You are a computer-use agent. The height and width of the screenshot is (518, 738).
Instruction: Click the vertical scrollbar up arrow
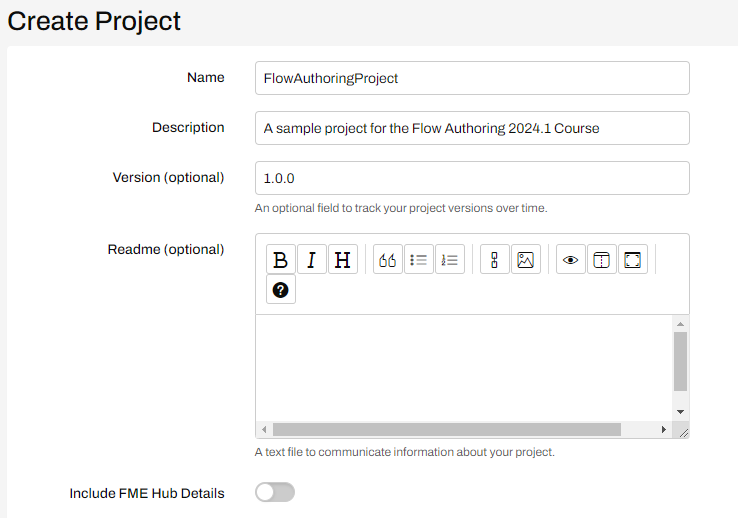pyautogui.click(x=680, y=324)
